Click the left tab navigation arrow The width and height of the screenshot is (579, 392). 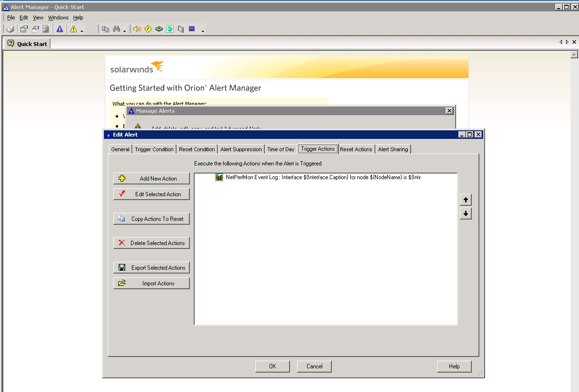click(x=561, y=42)
